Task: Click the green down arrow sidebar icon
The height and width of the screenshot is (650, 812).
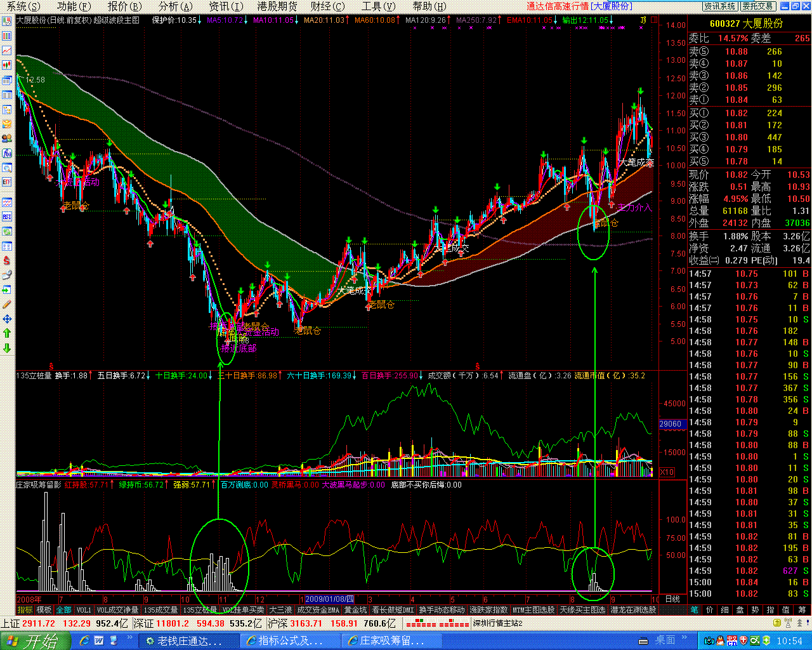Action: pos(7,348)
